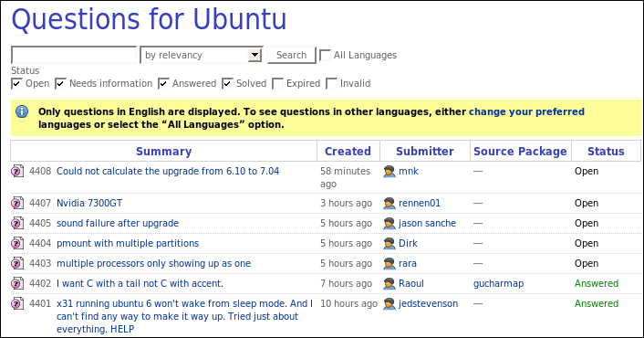The width and height of the screenshot is (644, 338).
Task: Sort by the Submitter column header
Action: pos(425,152)
